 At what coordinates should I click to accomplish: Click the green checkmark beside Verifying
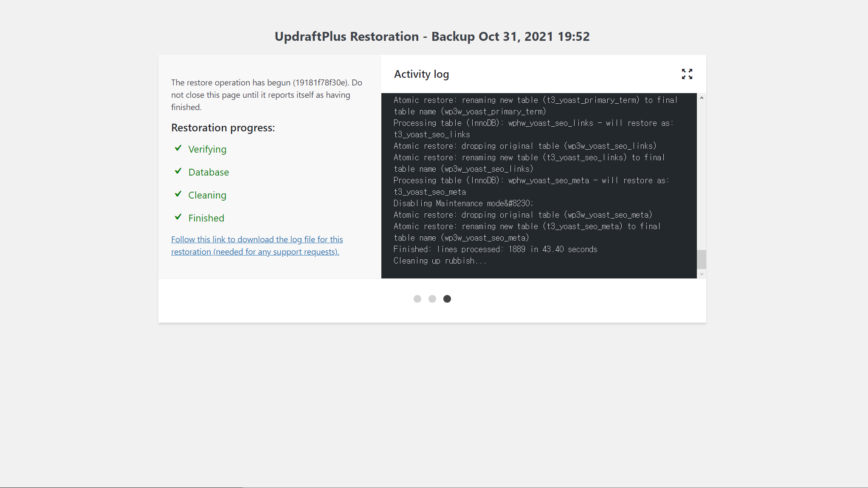tap(178, 148)
